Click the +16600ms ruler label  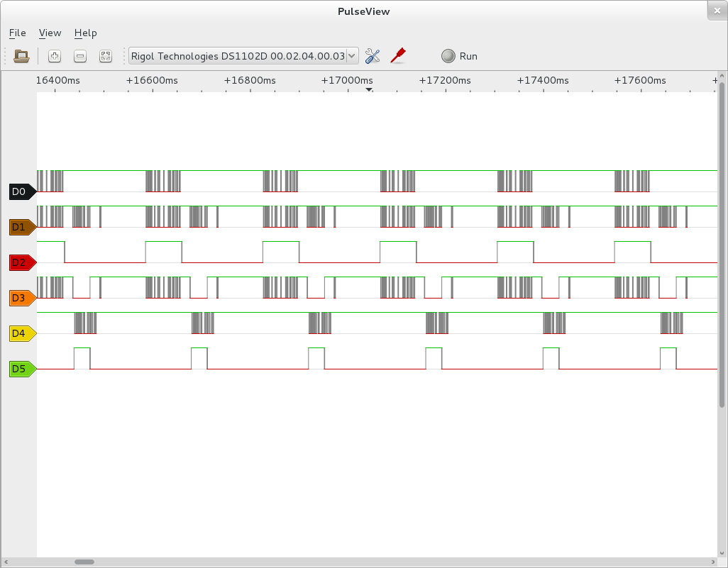tap(152, 80)
